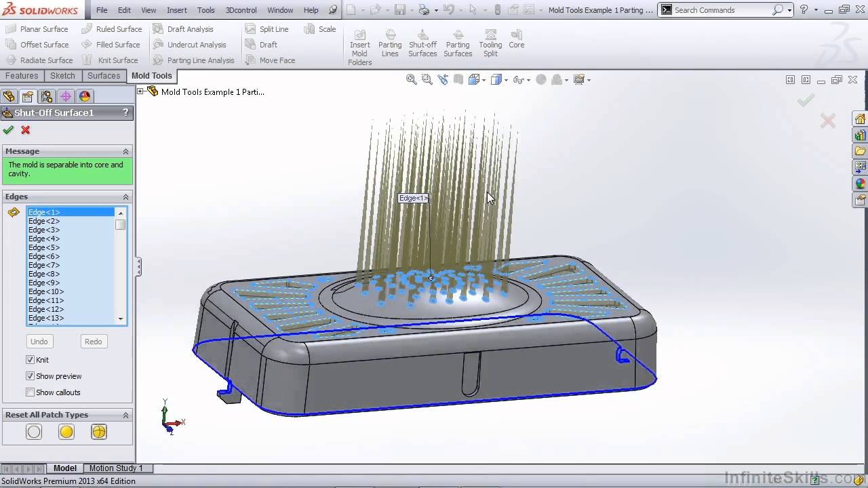Run Draft Analysis
The width and height of the screenshot is (868, 488).
(x=182, y=29)
